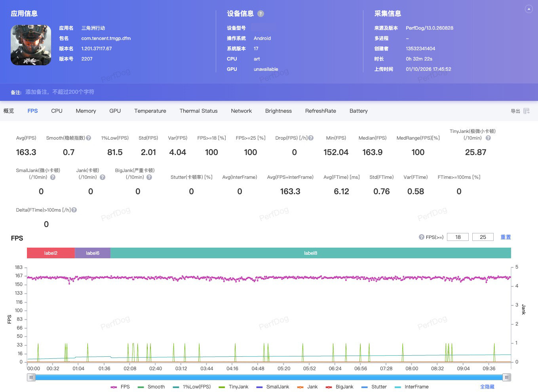538x392 pixels.
Task: Click the BigJank help icon
Action: tap(149, 177)
